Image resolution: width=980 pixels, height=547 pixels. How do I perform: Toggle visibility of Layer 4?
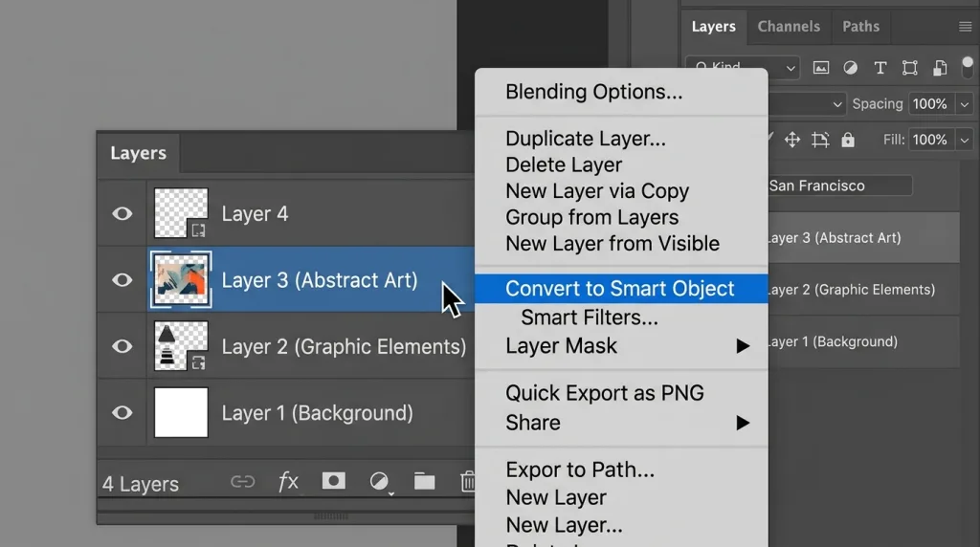click(122, 213)
